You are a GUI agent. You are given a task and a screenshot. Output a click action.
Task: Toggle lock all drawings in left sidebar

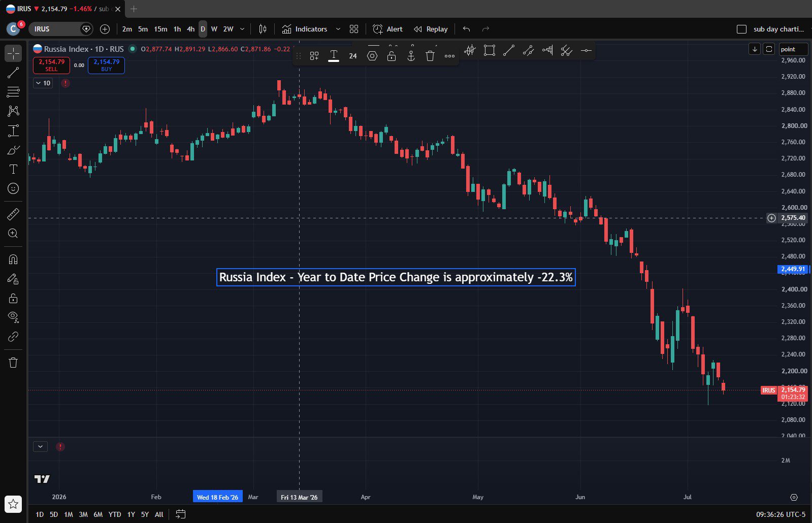tap(13, 298)
